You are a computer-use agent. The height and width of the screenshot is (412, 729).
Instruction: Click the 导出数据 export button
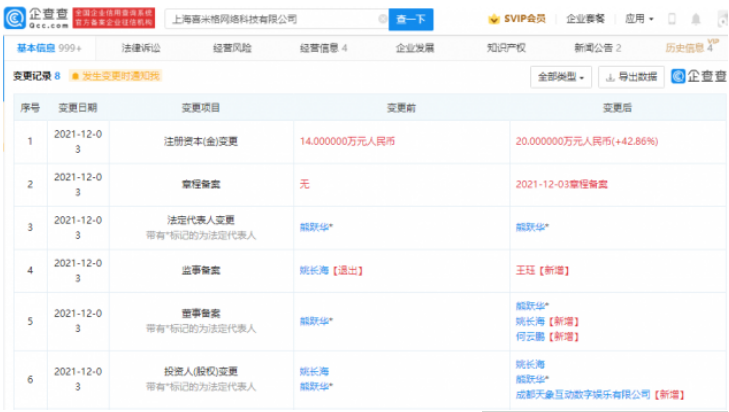tap(631, 77)
